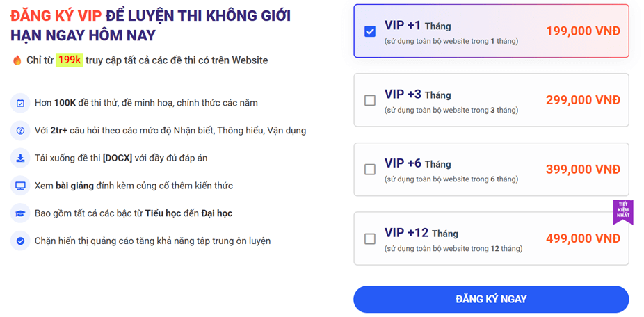Image resolution: width=644 pixels, height=317 pixels.
Task: Click the fire emoji icon
Action: coord(17,60)
